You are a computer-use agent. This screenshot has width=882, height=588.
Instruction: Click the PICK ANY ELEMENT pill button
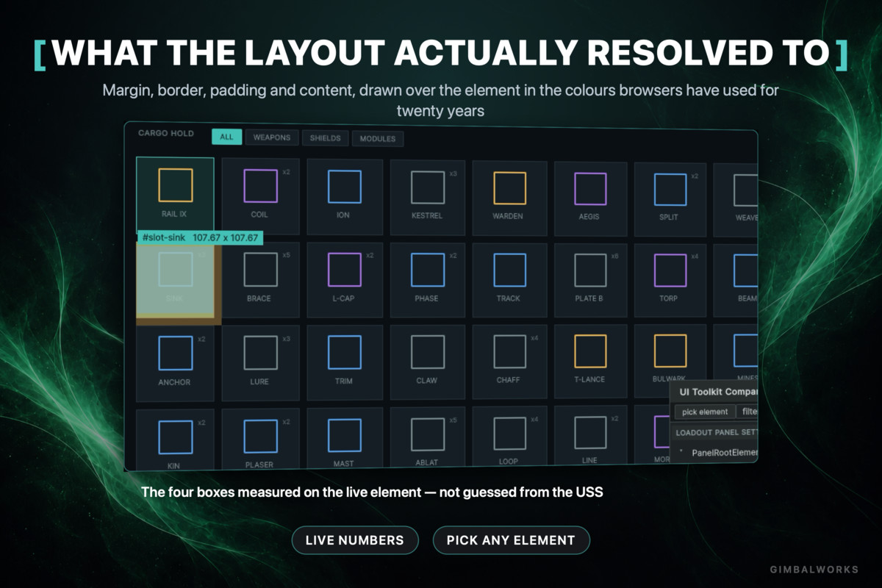tap(512, 540)
